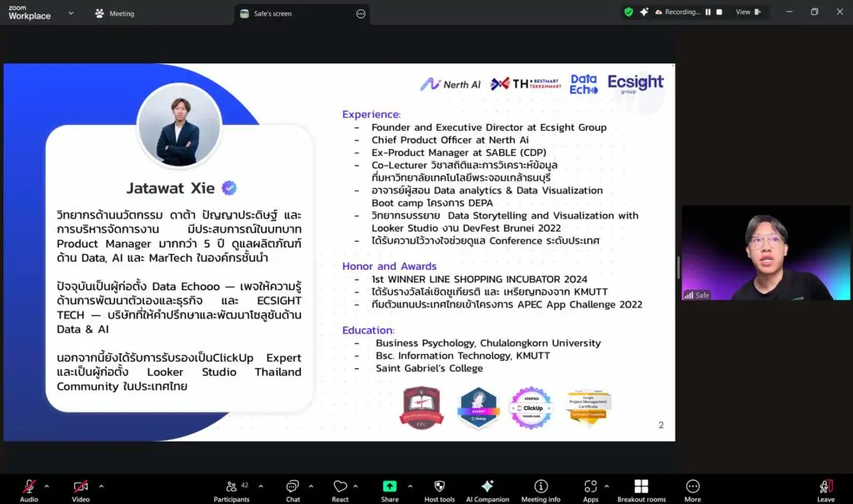This screenshot has height=504, width=853.
Task: Click Leave meeting button
Action: pyautogui.click(x=826, y=490)
